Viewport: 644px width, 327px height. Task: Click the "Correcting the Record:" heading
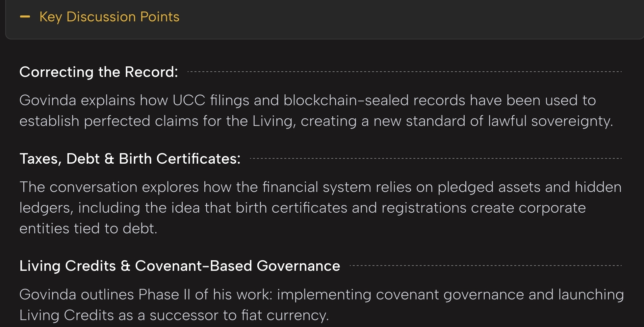pos(98,72)
